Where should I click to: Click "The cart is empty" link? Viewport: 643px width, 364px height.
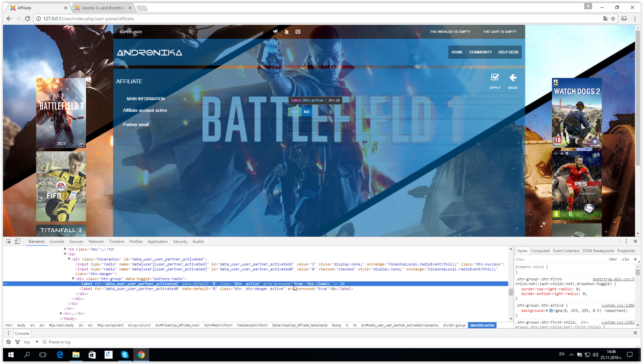(500, 32)
